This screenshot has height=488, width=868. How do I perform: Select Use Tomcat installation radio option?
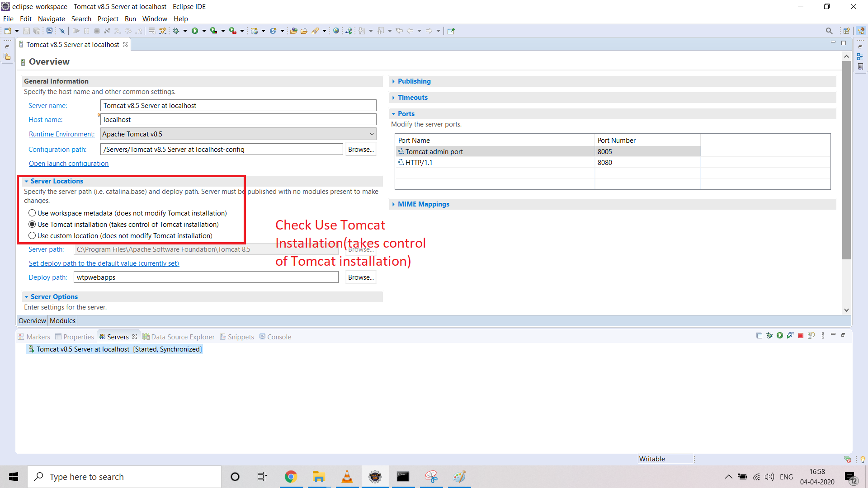32,224
